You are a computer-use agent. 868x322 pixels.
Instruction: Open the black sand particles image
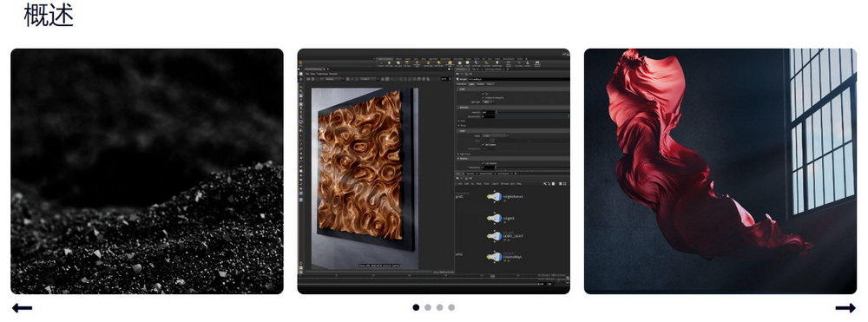click(x=148, y=172)
